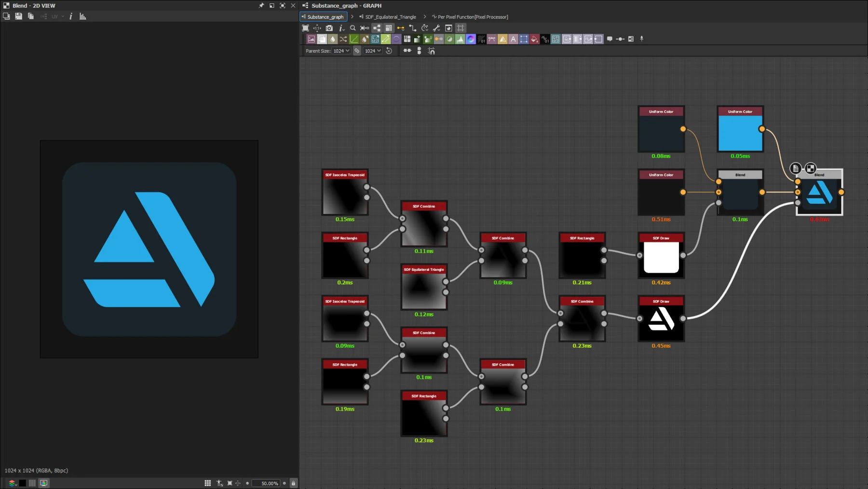Select the SDF Draw node with white rectangle
Image resolution: width=868 pixels, height=489 pixels.
661,255
